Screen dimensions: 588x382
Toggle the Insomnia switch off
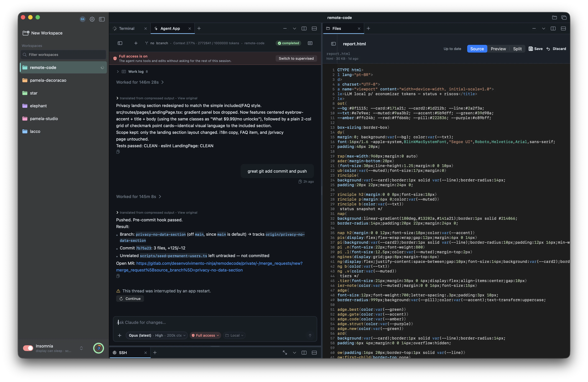point(28,348)
